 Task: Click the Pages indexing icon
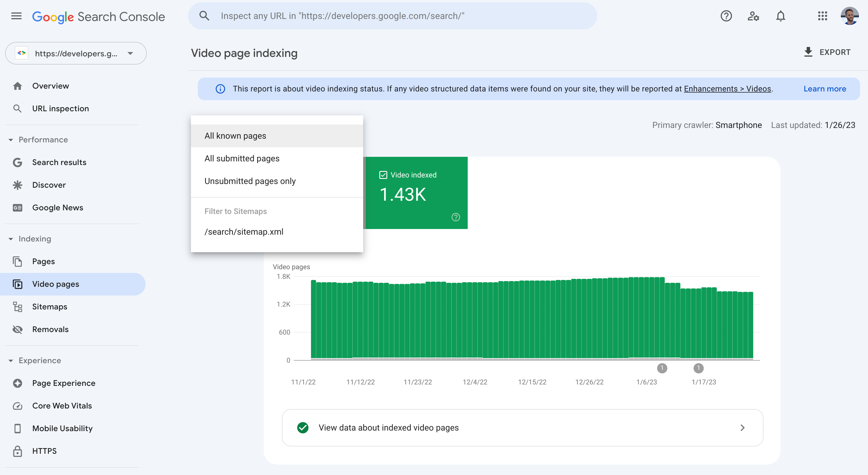pyautogui.click(x=17, y=262)
